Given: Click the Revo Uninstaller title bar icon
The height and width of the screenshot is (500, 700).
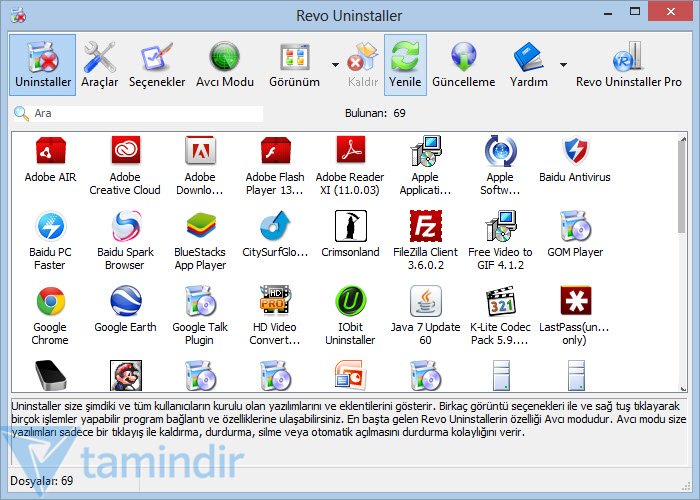Looking at the screenshot, I should coord(18,16).
